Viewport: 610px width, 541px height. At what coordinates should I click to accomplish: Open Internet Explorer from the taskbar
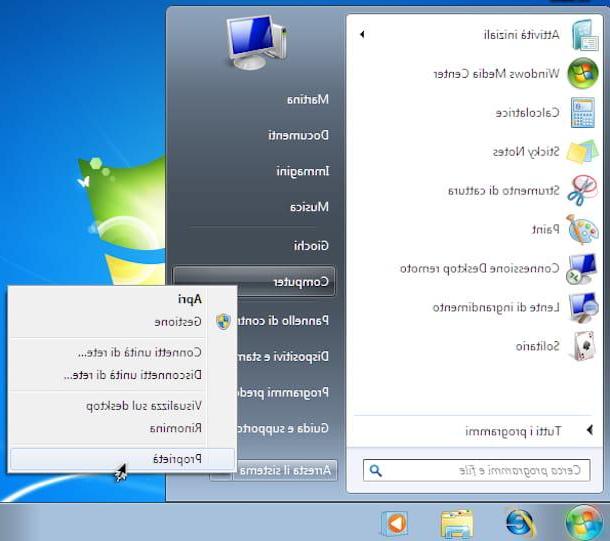point(521,522)
